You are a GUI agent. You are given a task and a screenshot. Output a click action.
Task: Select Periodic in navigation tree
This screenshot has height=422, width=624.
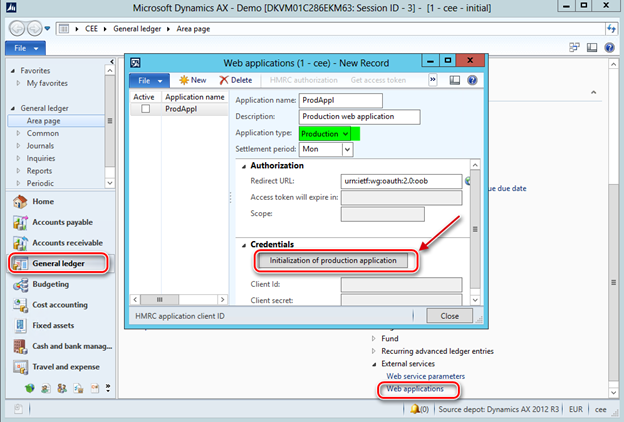click(x=40, y=183)
